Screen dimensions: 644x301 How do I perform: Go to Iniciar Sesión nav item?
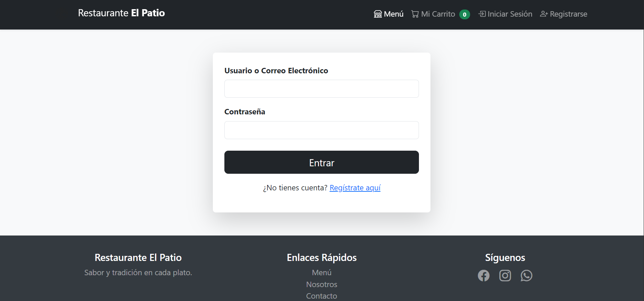[x=510, y=14]
